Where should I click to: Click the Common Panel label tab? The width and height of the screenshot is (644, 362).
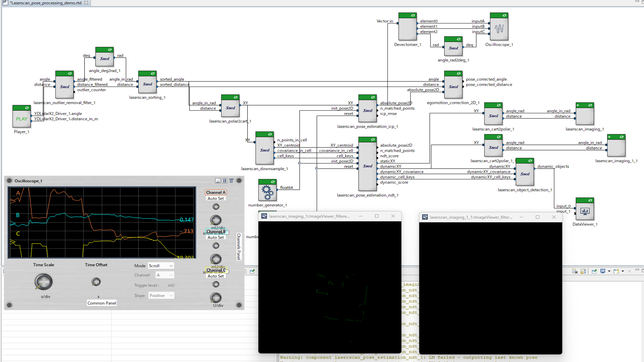[102, 303]
